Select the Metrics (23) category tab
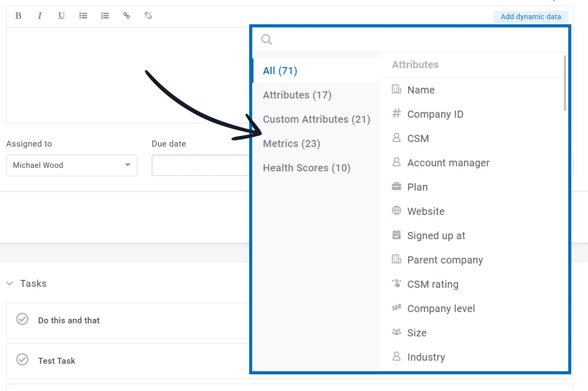This screenshot has width=588, height=391. pyautogui.click(x=316, y=143)
